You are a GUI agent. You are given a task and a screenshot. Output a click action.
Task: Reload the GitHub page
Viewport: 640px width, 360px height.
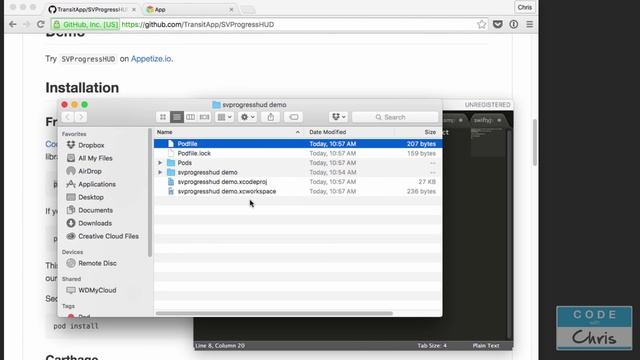[x=40, y=24]
